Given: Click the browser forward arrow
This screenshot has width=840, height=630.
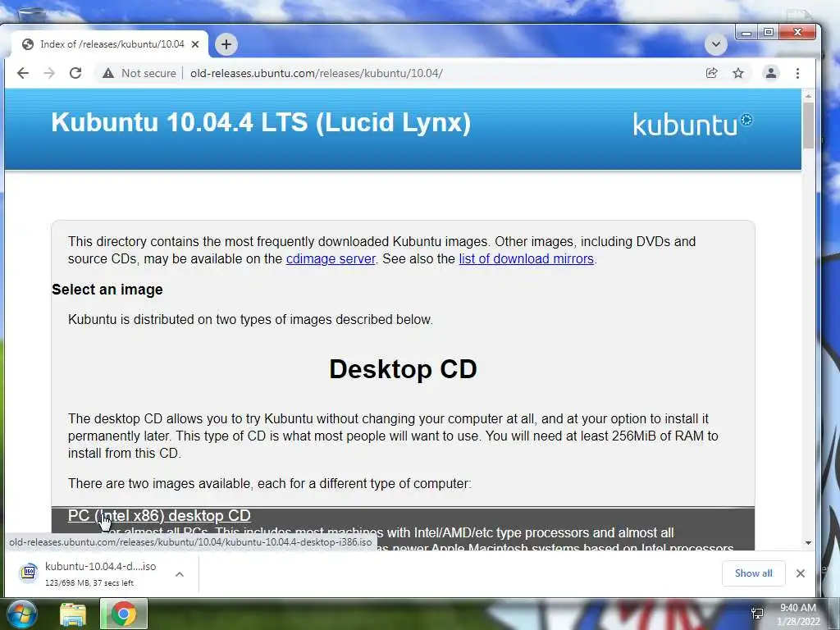Looking at the screenshot, I should 49,73.
